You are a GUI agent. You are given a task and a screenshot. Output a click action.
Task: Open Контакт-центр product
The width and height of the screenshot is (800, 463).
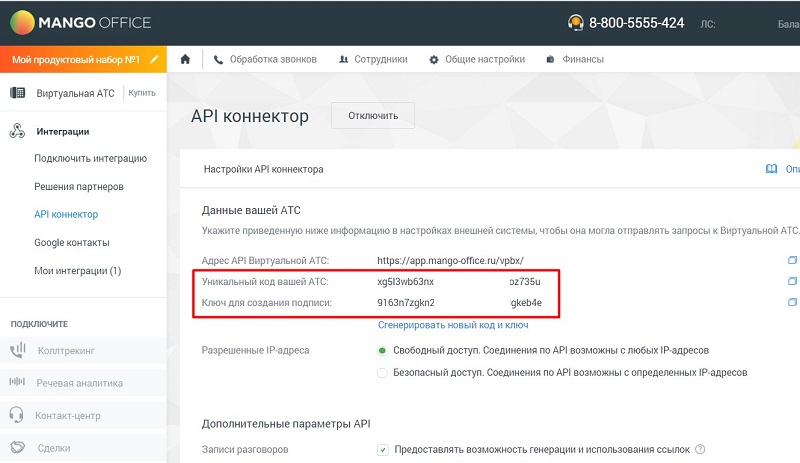(68, 416)
